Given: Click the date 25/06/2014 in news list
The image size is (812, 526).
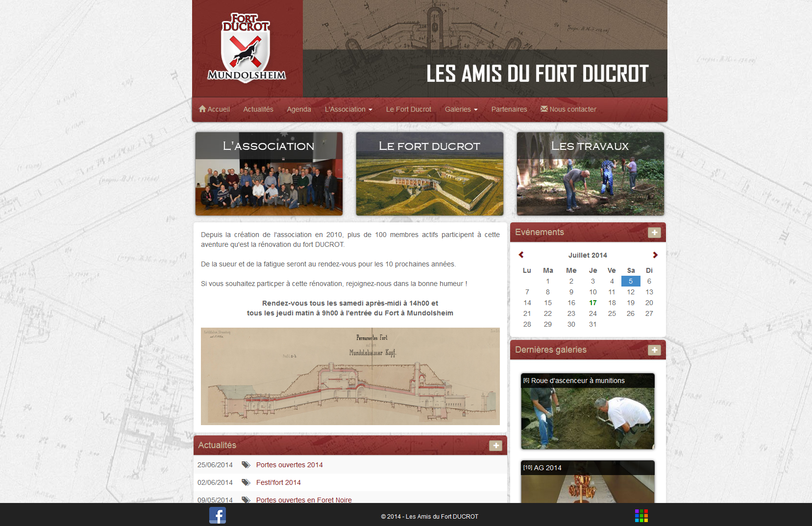Looking at the screenshot, I should pyautogui.click(x=215, y=465).
